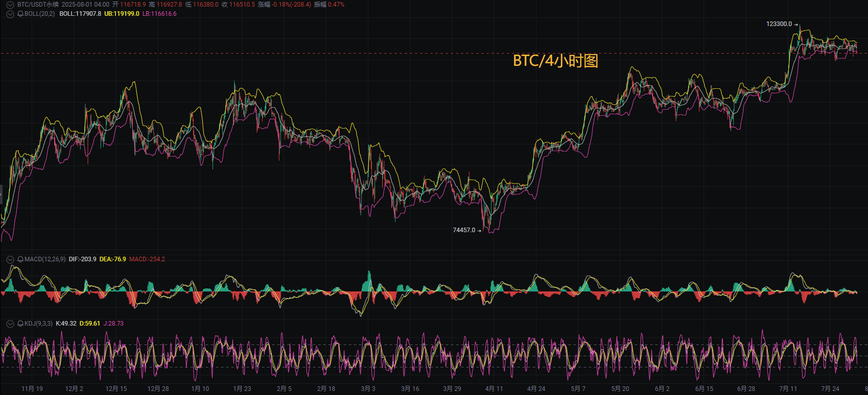This screenshot has height=395, width=868.
Task: Click the bell alert icon beside BOLL
Action: (20, 14)
